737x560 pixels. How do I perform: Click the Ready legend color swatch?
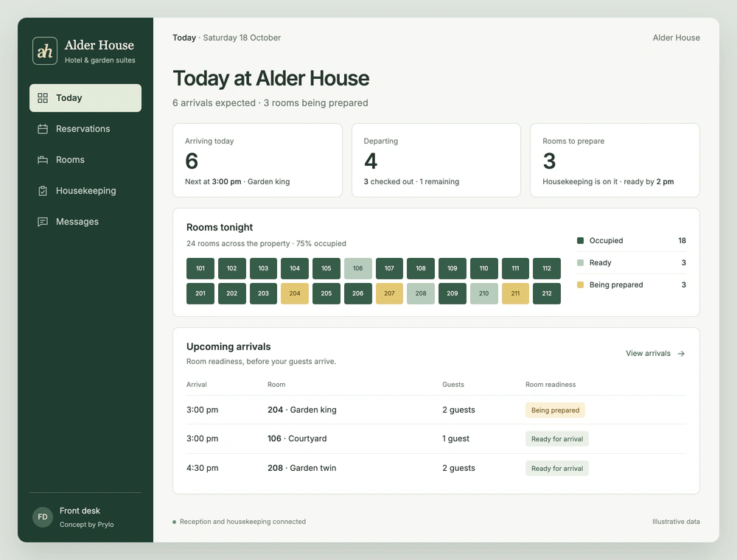coord(581,262)
